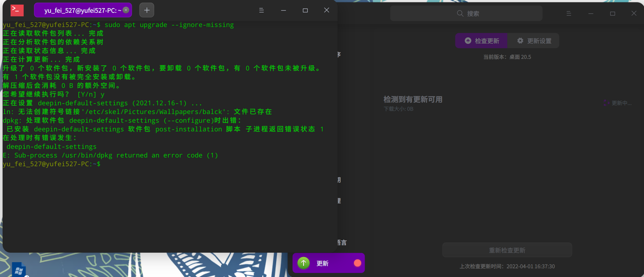Click the 检测到有更新可用 heading

pyautogui.click(x=413, y=99)
